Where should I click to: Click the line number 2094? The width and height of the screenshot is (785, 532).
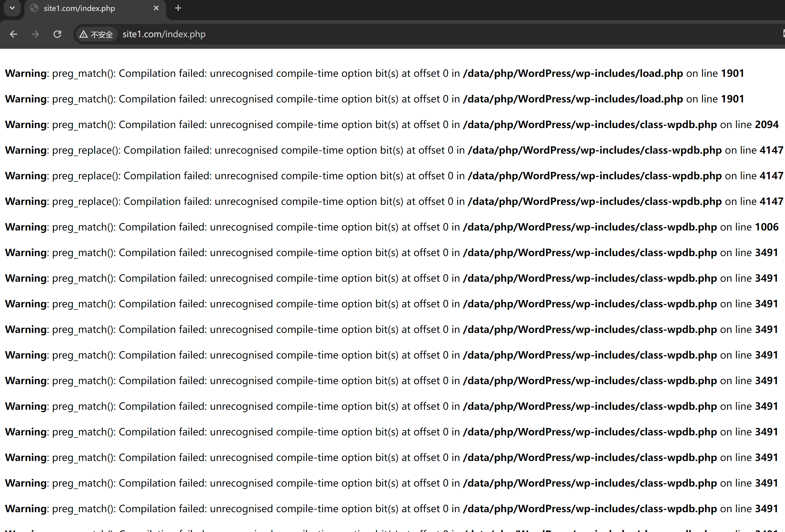click(766, 125)
